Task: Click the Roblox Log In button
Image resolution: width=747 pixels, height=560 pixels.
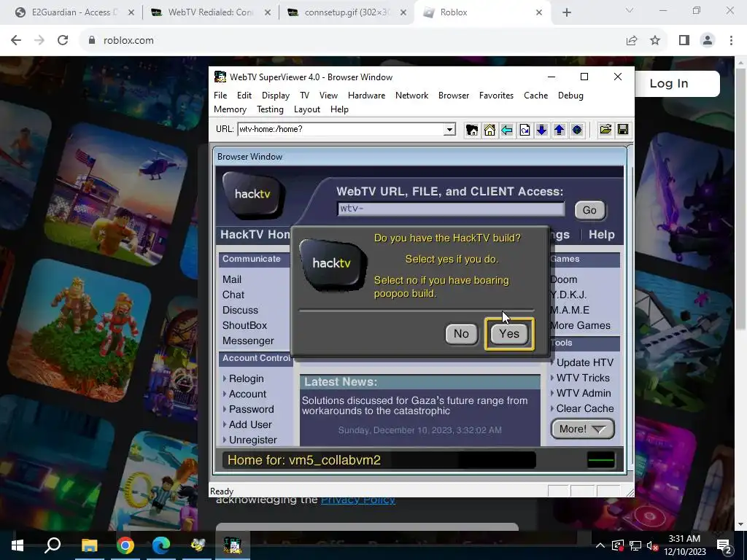Action: click(x=669, y=83)
